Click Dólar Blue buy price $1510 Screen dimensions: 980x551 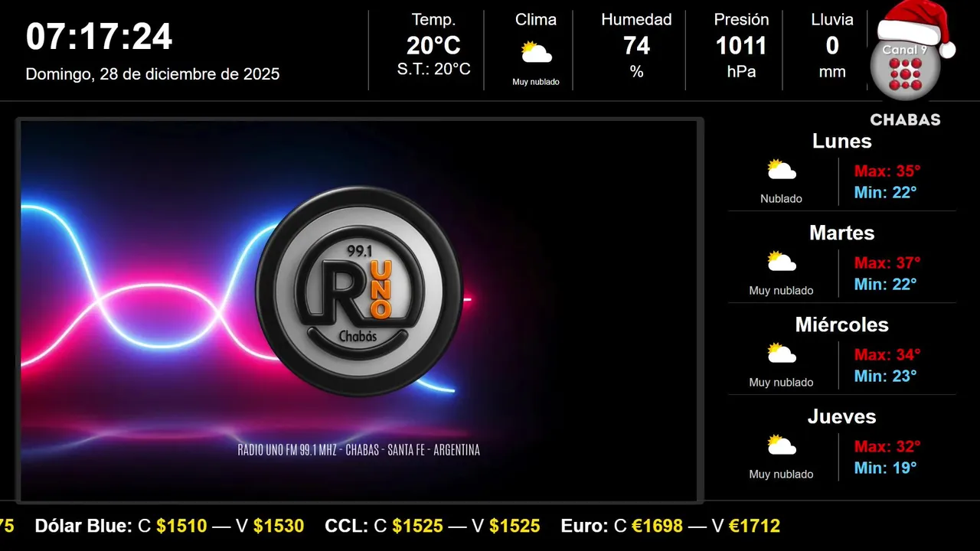[181, 526]
